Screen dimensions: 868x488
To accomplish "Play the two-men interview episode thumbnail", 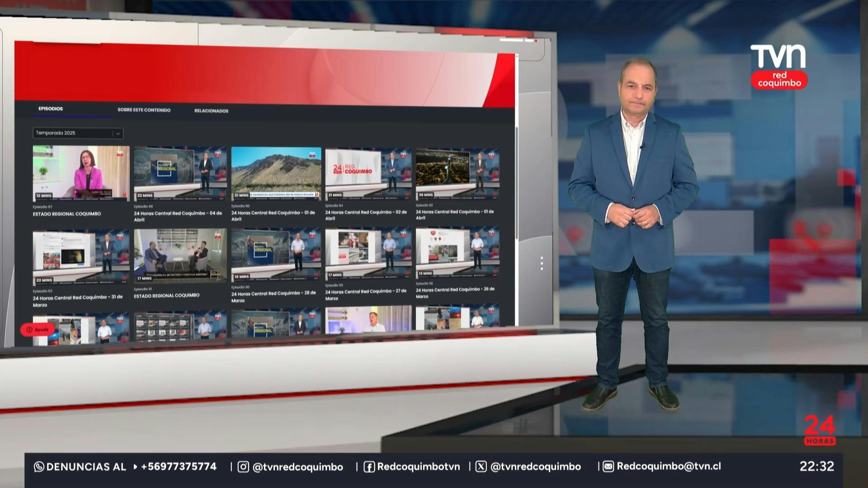I will pos(180,256).
